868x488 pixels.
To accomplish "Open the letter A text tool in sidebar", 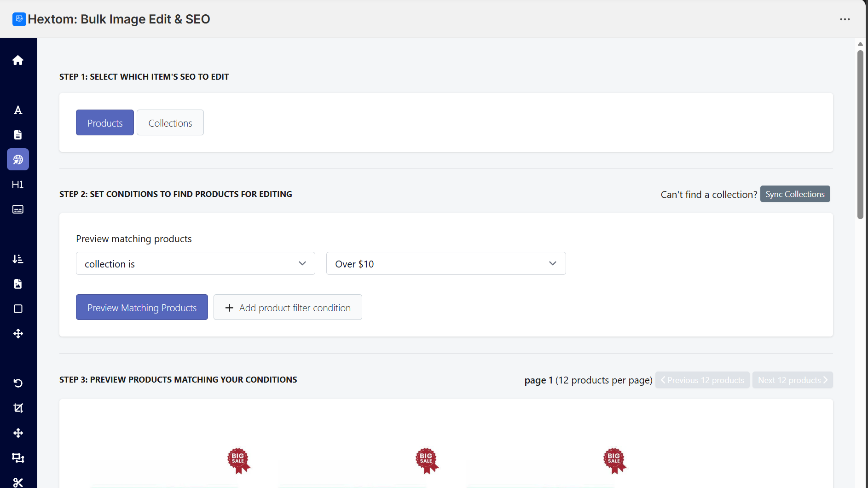I will pos(18,110).
